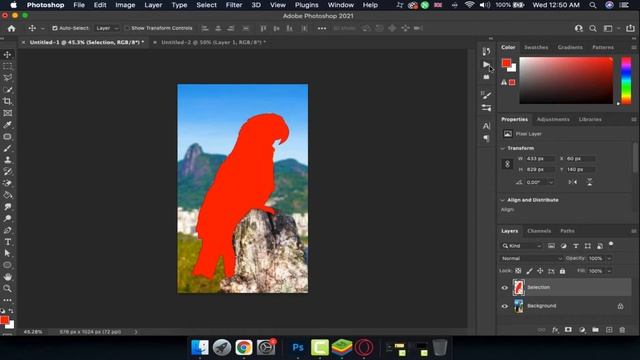The width and height of the screenshot is (640, 360).
Task: Open the Layer menu
Action: (x=153, y=5)
